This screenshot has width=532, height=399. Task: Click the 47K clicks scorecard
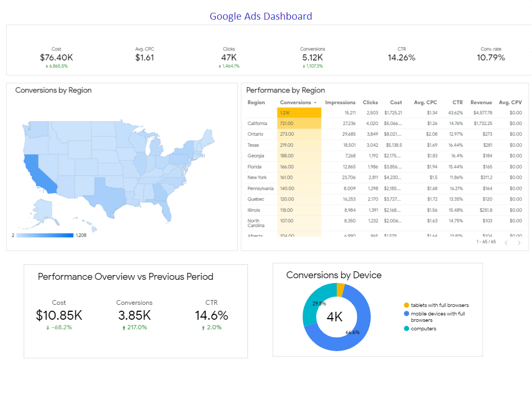point(229,57)
